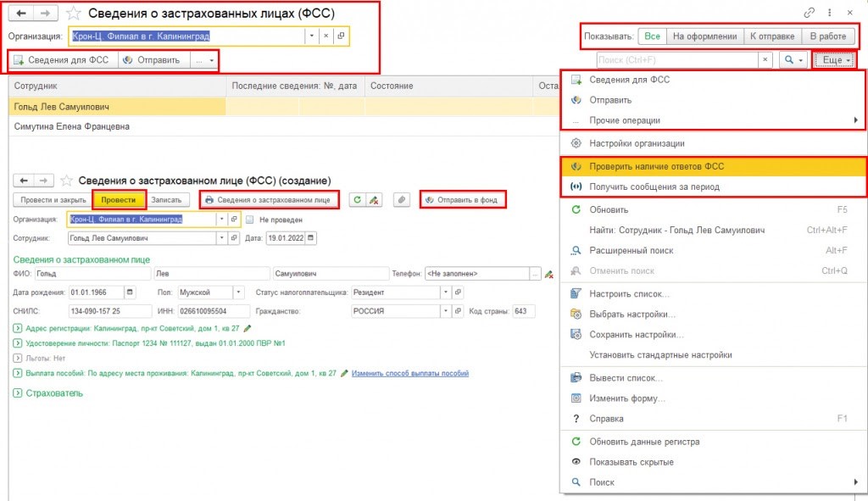
Task: Show all records with the 'Все' filter
Action: coord(652,36)
